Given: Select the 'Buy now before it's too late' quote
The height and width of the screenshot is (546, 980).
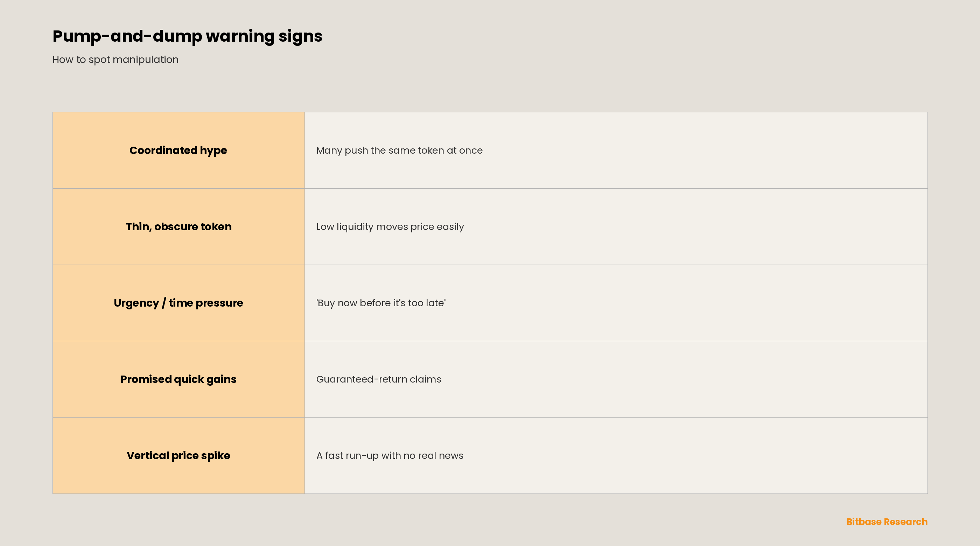Looking at the screenshot, I should (381, 303).
